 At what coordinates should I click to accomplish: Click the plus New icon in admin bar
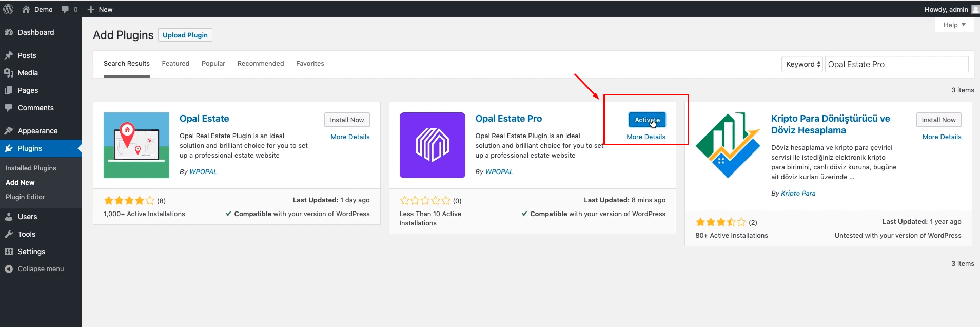point(91,9)
